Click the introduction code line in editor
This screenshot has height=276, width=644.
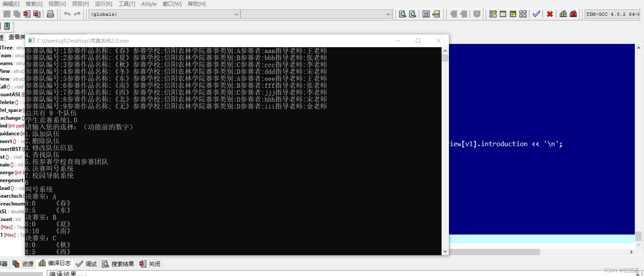(x=505, y=144)
